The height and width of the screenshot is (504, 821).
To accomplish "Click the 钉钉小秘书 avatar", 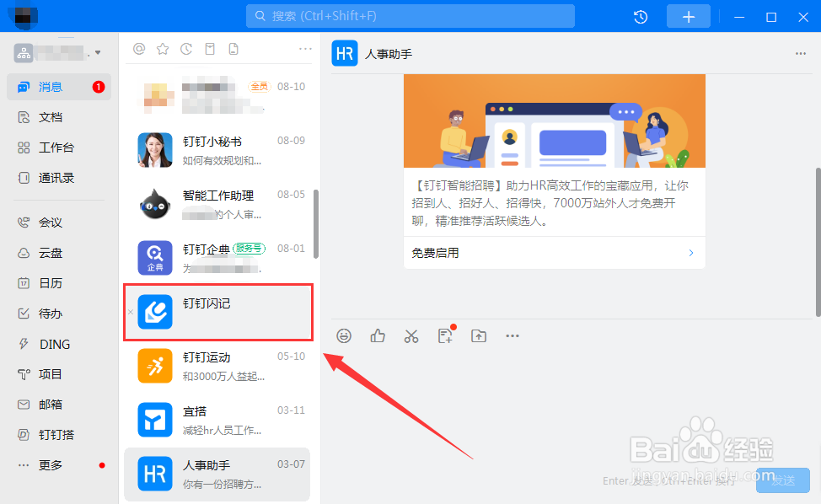I will (155, 150).
